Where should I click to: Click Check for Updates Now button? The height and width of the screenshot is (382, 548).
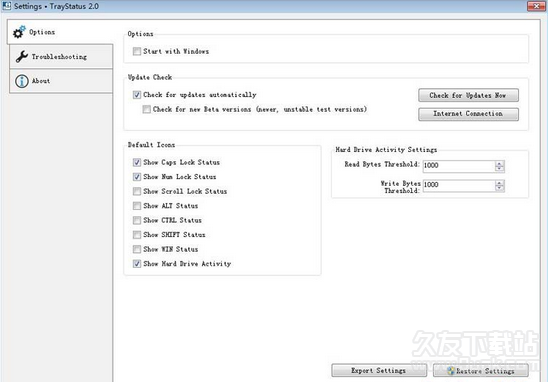468,95
